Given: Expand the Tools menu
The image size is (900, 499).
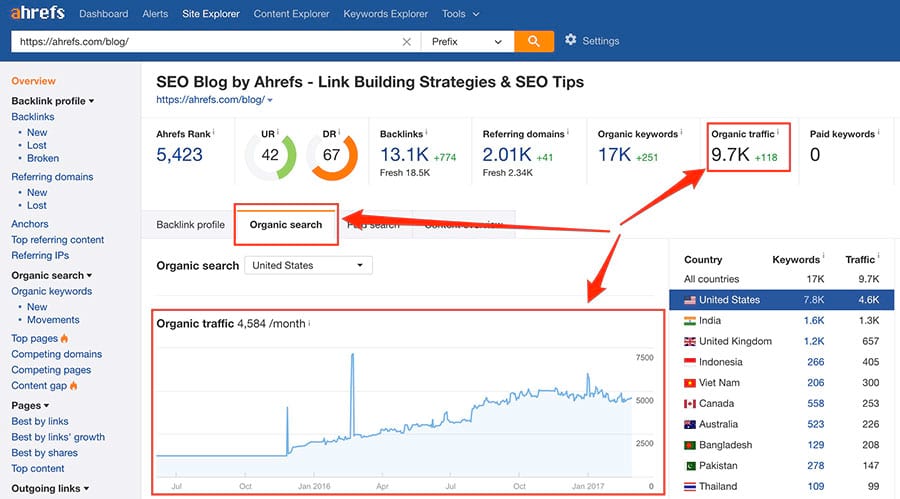Looking at the screenshot, I should pyautogui.click(x=460, y=14).
